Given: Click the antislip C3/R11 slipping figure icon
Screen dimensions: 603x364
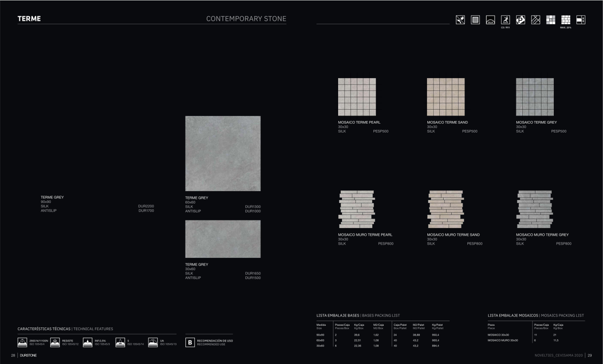Looking at the screenshot, I should tap(505, 20).
